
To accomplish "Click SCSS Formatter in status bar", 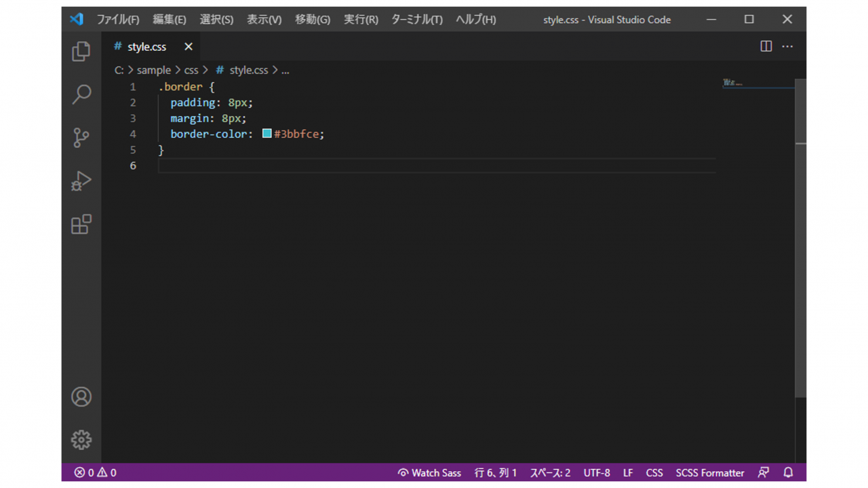I will click(x=710, y=472).
